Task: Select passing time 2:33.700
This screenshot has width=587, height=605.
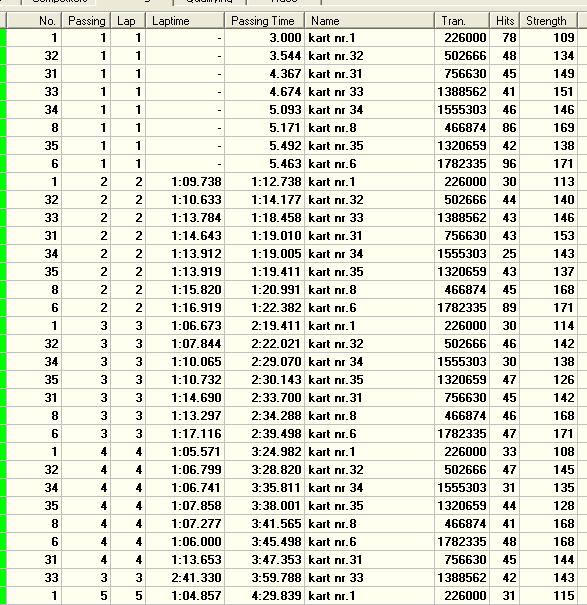Action: click(264, 398)
